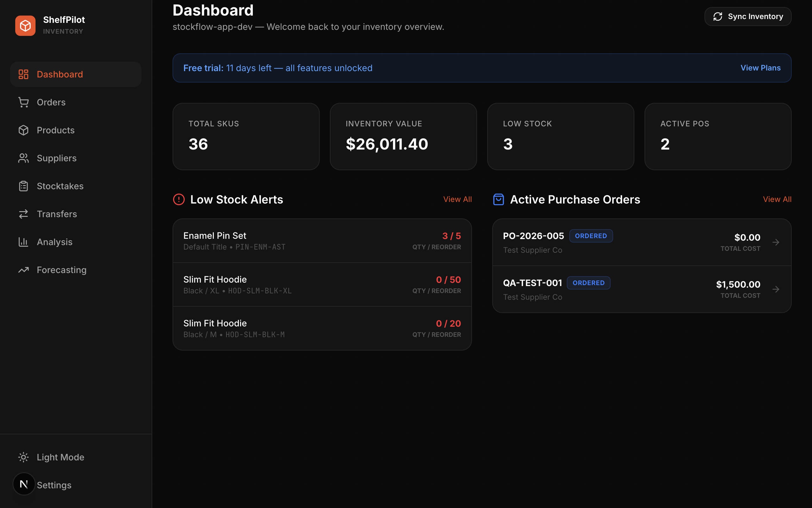Screen dimensions: 812x508
Task: Click the round N avatar badge
Action: (x=24, y=484)
